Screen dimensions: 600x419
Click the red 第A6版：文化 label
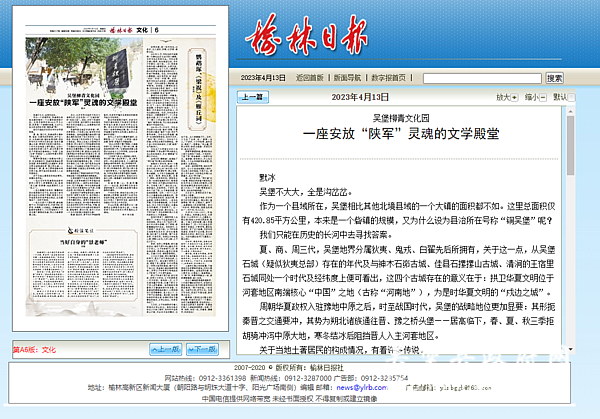click(34, 350)
